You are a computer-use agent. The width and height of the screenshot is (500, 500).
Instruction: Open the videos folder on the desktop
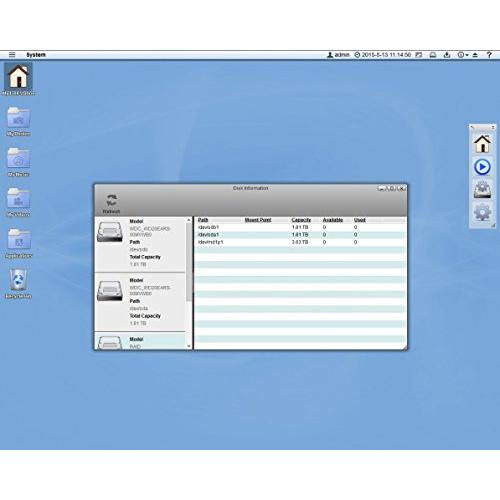coord(18,202)
